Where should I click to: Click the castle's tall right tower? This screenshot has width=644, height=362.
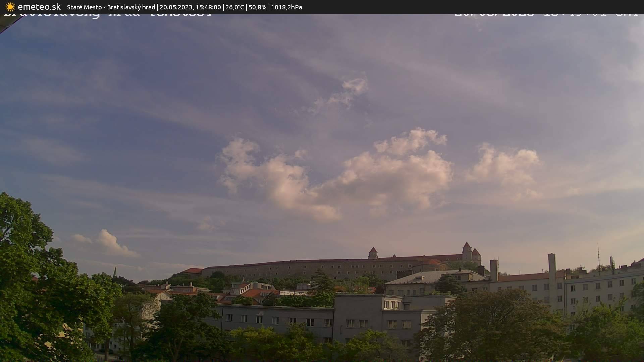467,251
